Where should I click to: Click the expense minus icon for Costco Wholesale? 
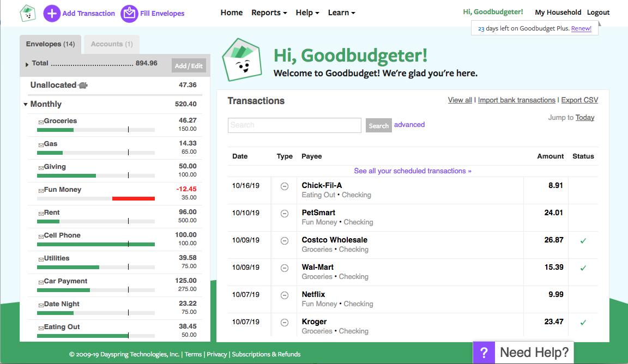coord(285,241)
